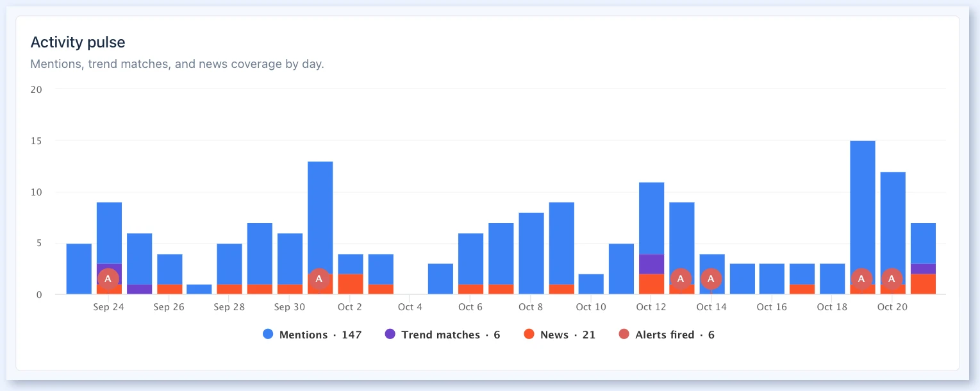Select the alert marker on Oct 20
The image size is (980, 391).
pyautogui.click(x=892, y=279)
